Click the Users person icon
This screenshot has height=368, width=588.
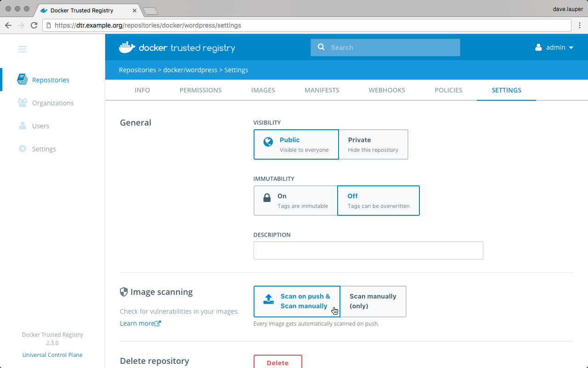[x=22, y=126]
